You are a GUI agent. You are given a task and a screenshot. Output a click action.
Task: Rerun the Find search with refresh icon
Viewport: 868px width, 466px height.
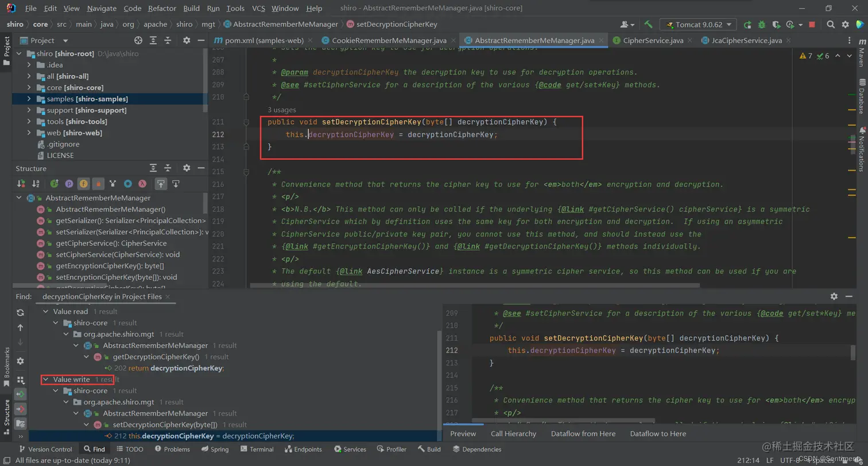[x=21, y=313]
